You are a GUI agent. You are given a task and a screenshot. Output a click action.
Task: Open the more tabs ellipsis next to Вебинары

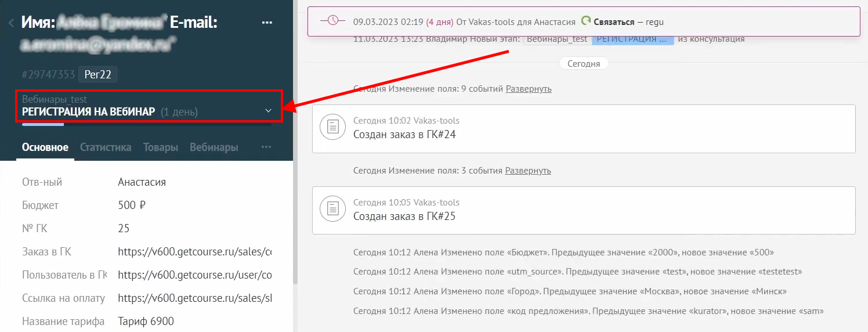click(x=266, y=147)
